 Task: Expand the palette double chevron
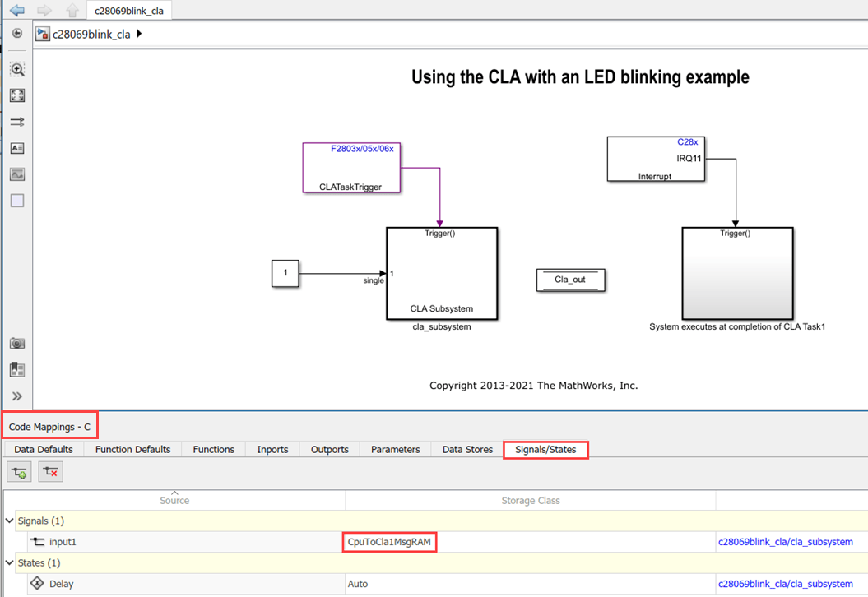coord(17,396)
